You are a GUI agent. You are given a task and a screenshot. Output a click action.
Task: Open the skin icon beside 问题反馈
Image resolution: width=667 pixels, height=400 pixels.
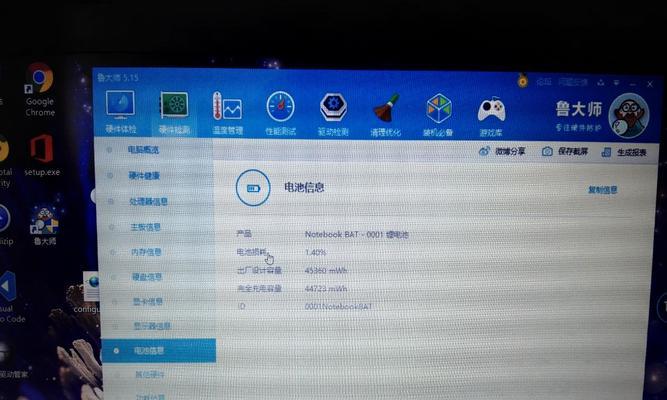(x=601, y=83)
